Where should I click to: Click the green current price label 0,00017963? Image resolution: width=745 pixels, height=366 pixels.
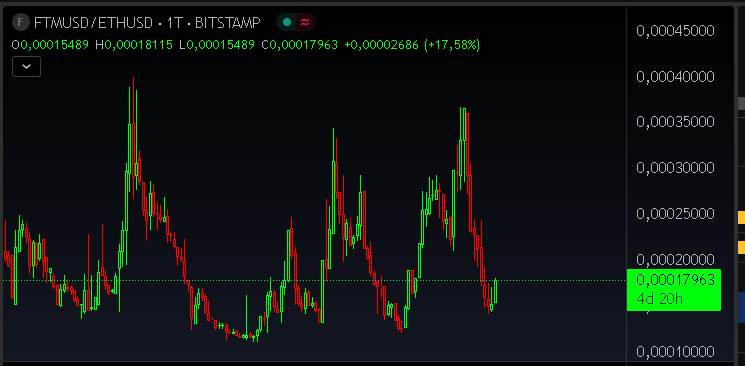[675, 280]
